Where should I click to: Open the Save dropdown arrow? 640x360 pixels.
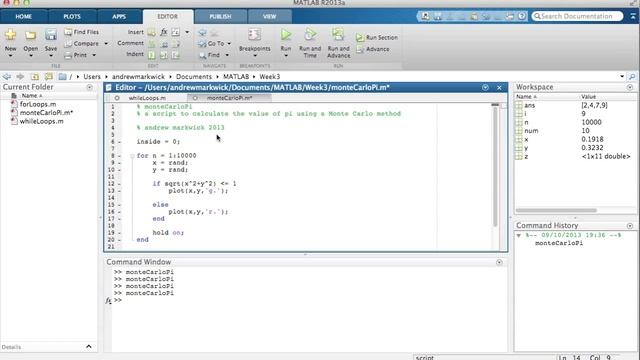pyautogui.click(x=51, y=55)
